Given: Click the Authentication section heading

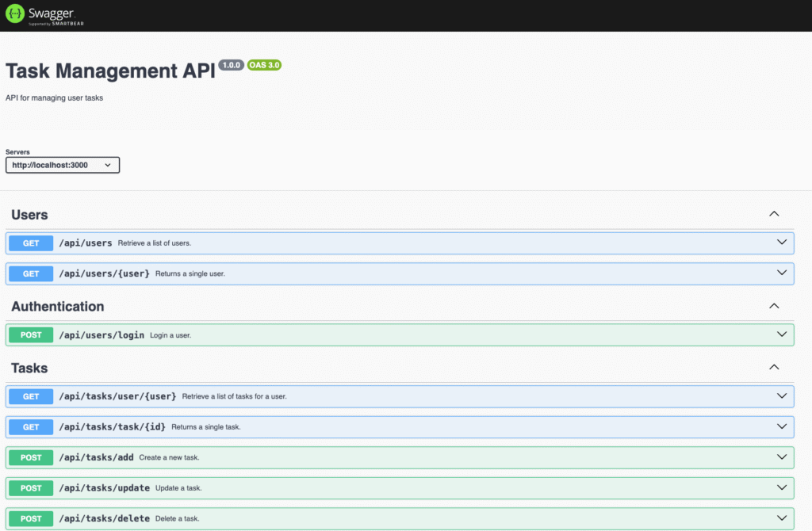Looking at the screenshot, I should [57, 307].
